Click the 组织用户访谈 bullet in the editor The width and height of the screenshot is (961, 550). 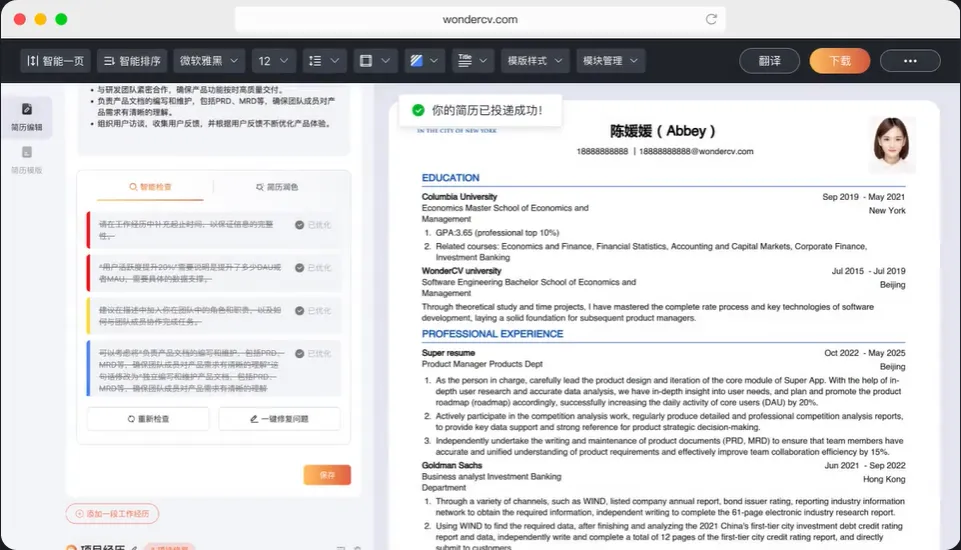tap(214, 123)
